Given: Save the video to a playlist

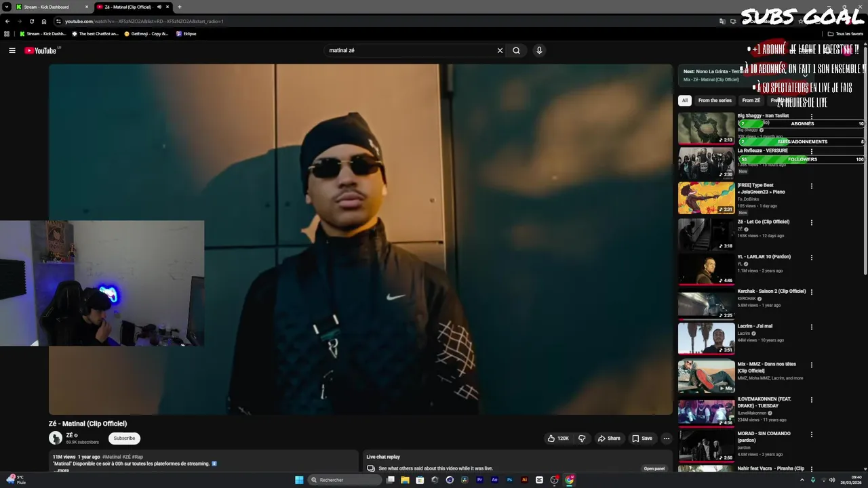Looking at the screenshot, I should [x=642, y=439].
